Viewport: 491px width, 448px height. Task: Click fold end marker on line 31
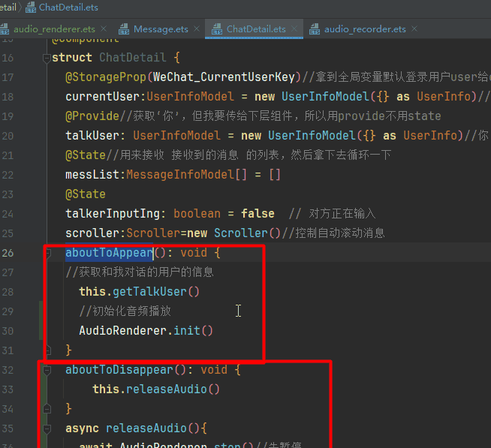coord(47,350)
